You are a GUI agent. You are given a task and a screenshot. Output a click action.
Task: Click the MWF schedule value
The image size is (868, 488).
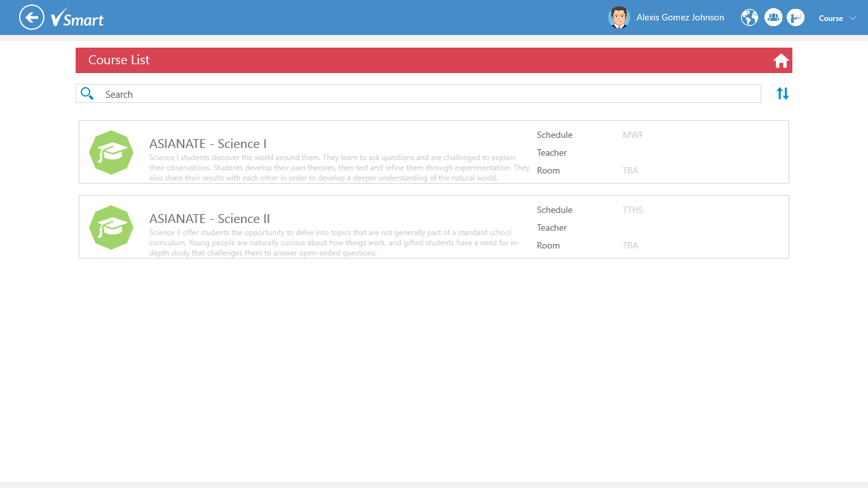pyautogui.click(x=633, y=135)
